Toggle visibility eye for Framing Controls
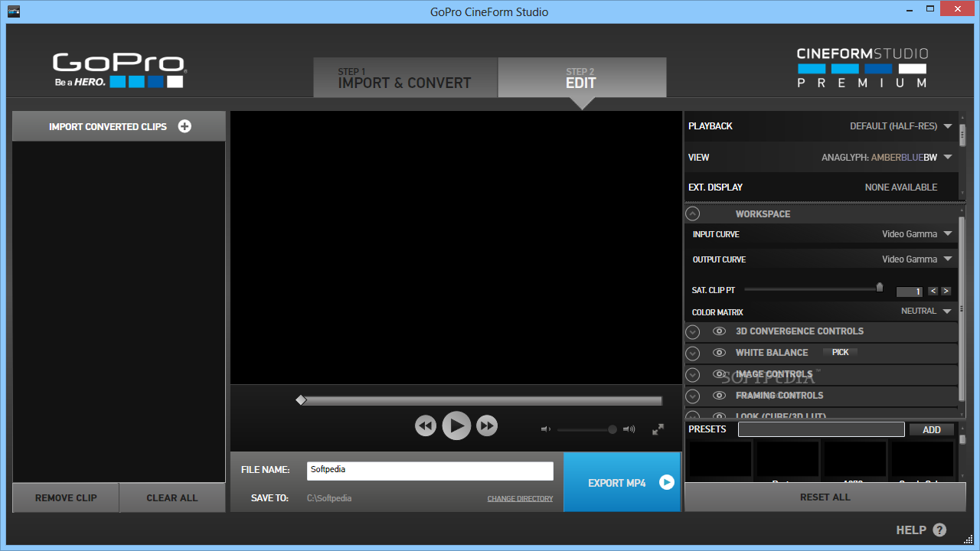 [719, 396]
